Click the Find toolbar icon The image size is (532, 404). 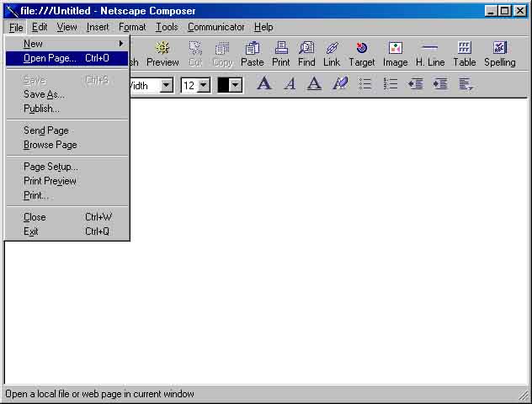306,54
